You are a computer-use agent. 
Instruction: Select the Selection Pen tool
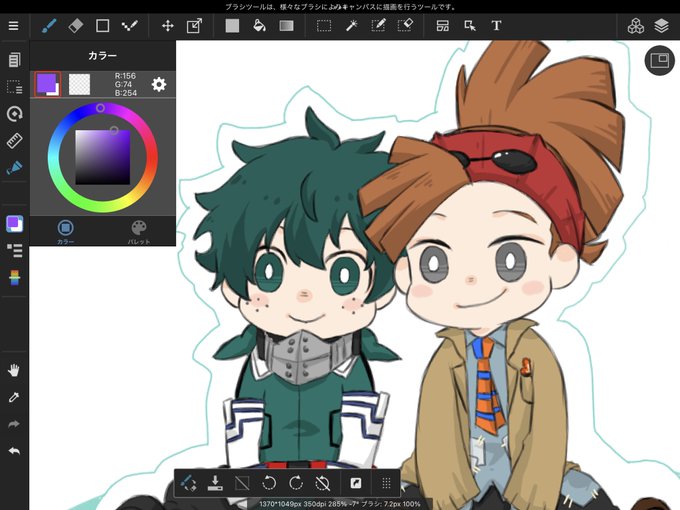tap(378, 26)
